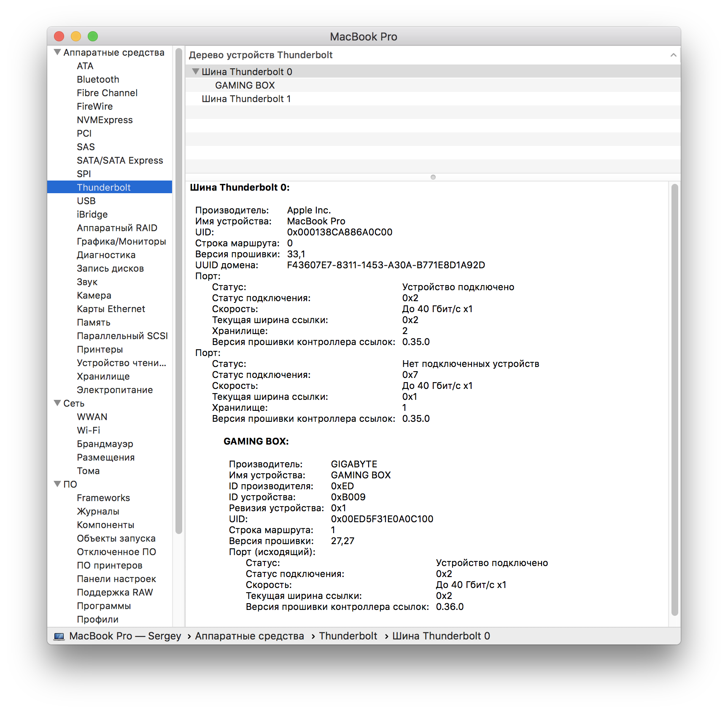Select Тома in the sidebar
The image size is (728, 712).
coord(88,471)
